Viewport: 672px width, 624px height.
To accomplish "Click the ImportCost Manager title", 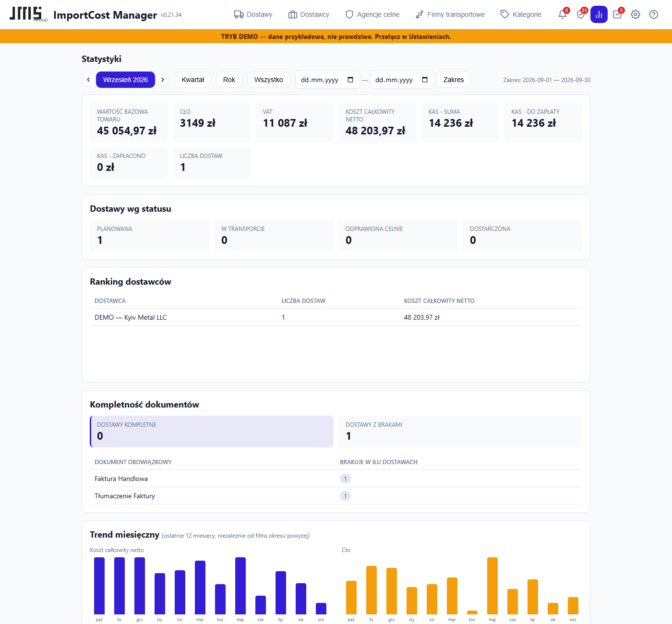I will pos(105,15).
